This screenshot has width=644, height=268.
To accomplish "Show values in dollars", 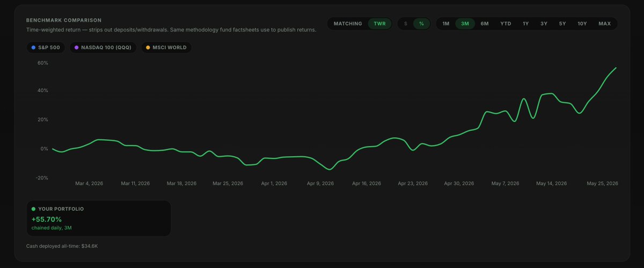I will [x=406, y=24].
